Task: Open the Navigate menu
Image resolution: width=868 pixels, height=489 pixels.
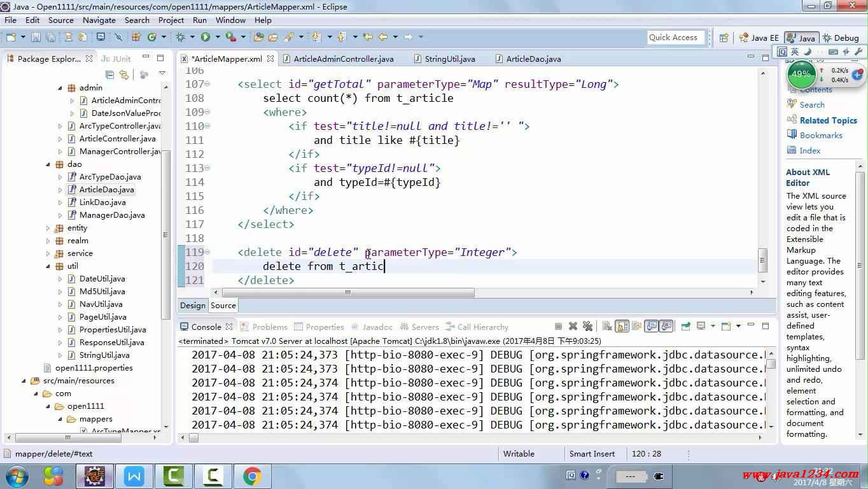Action: 99,20
